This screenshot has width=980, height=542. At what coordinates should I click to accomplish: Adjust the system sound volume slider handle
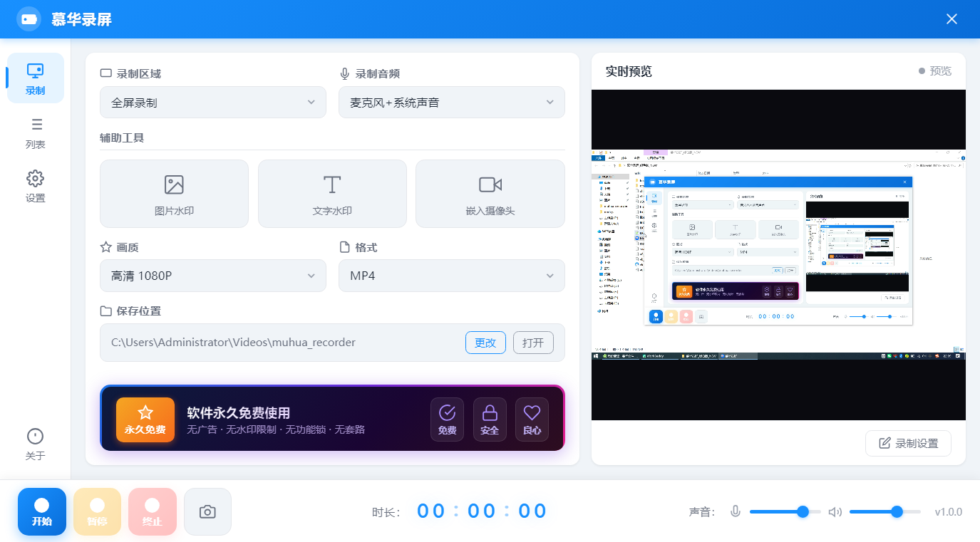click(897, 511)
